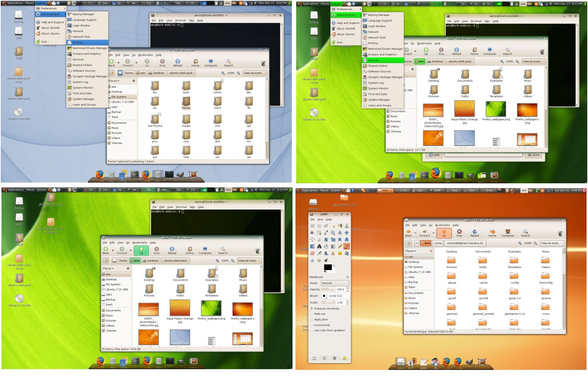Click Stop in the orange desktop File Browser
This screenshot has height=382, width=588.
pos(459,233)
